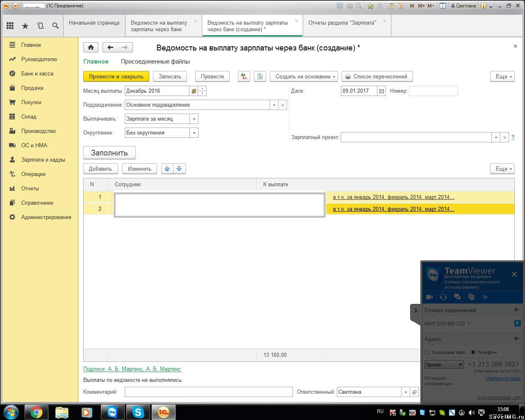
Task: Toggle the window panels layout icon
Action: click(443, 6)
